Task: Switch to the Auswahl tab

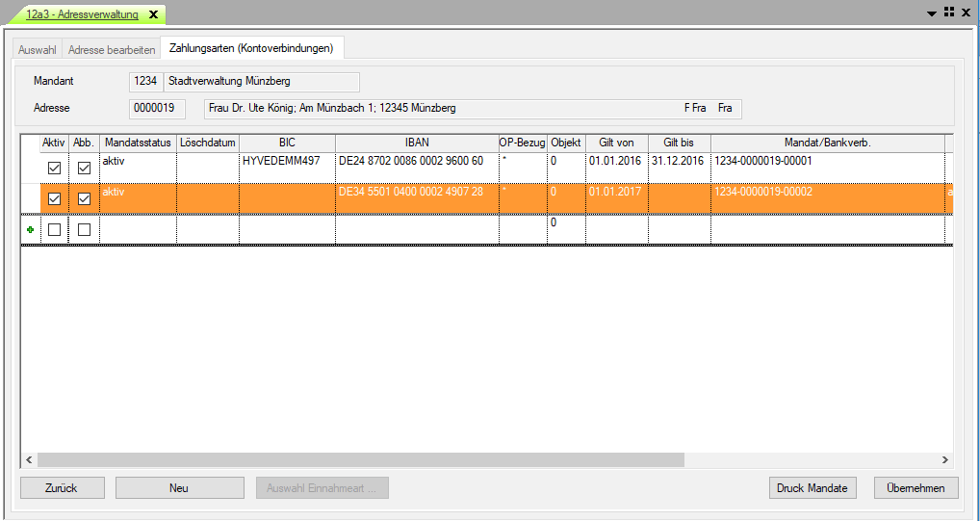Action: click(38, 48)
